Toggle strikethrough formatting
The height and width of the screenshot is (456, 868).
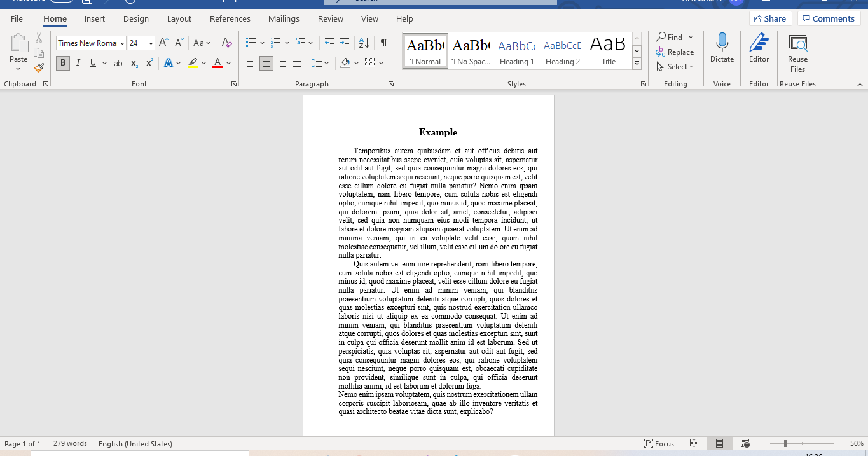point(117,63)
